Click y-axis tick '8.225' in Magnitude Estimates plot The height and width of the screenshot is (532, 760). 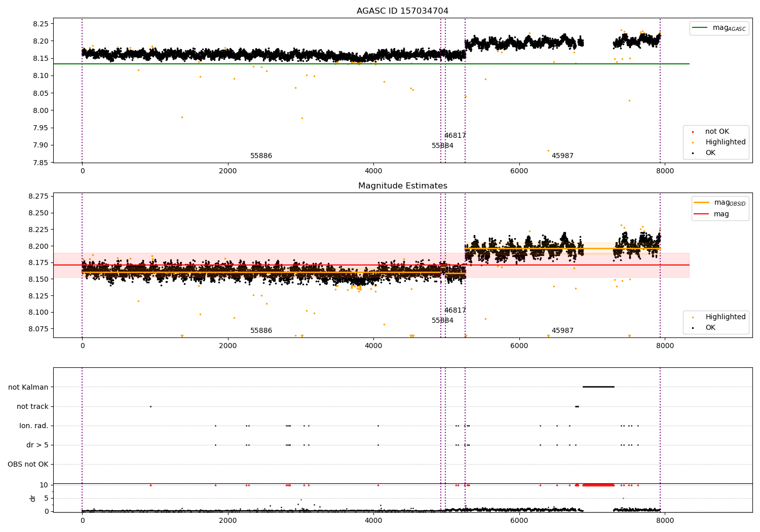tap(38, 230)
